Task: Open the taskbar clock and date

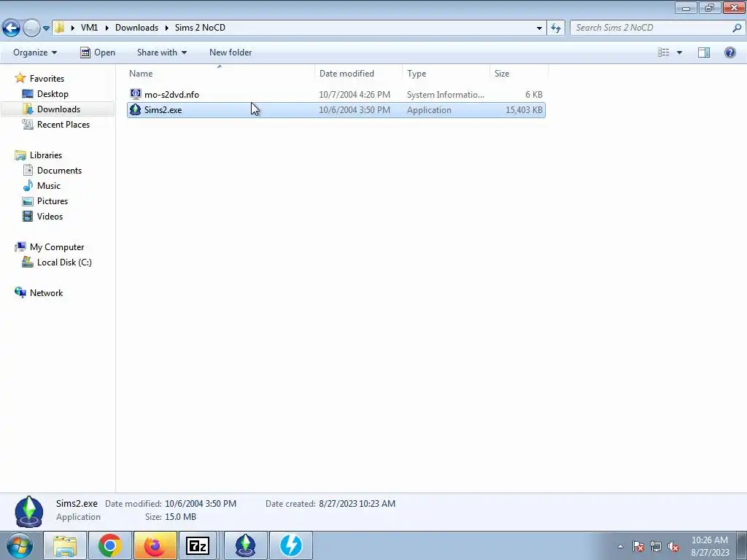Action: pyautogui.click(x=710, y=546)
